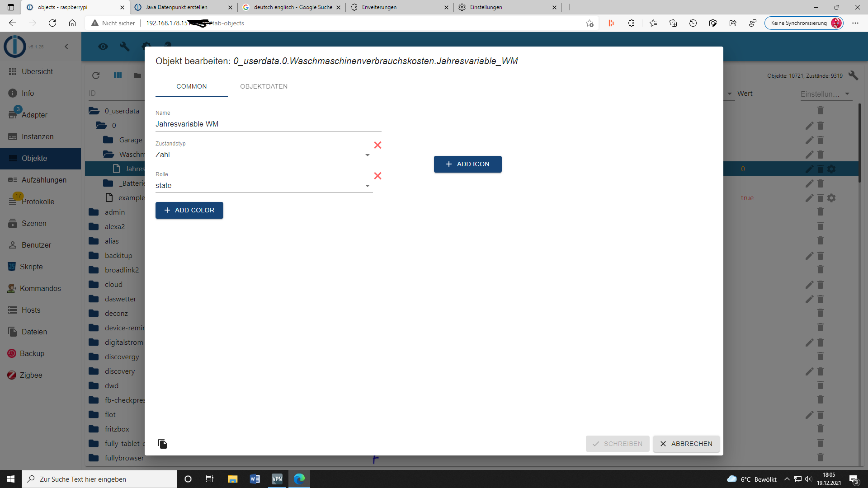Clear the Rolle field with red X
Viewport: 868px width, 488px height.
click(377, 176)
